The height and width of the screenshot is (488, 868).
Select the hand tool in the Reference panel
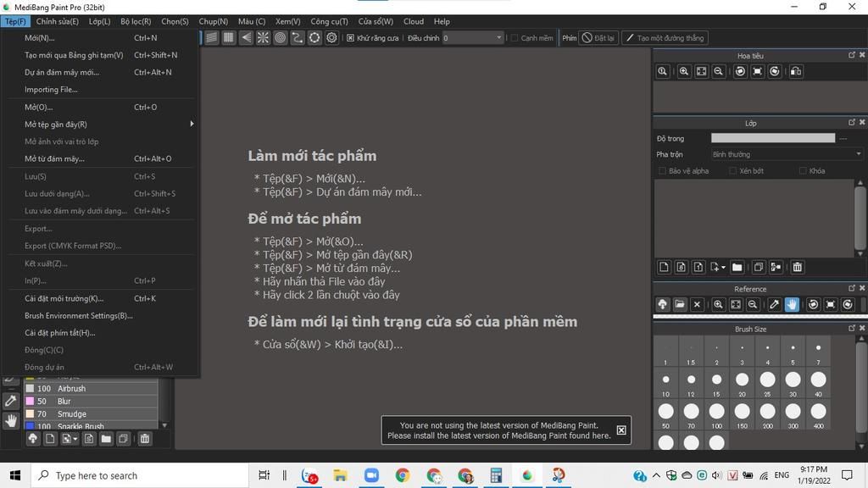[793, 304]
